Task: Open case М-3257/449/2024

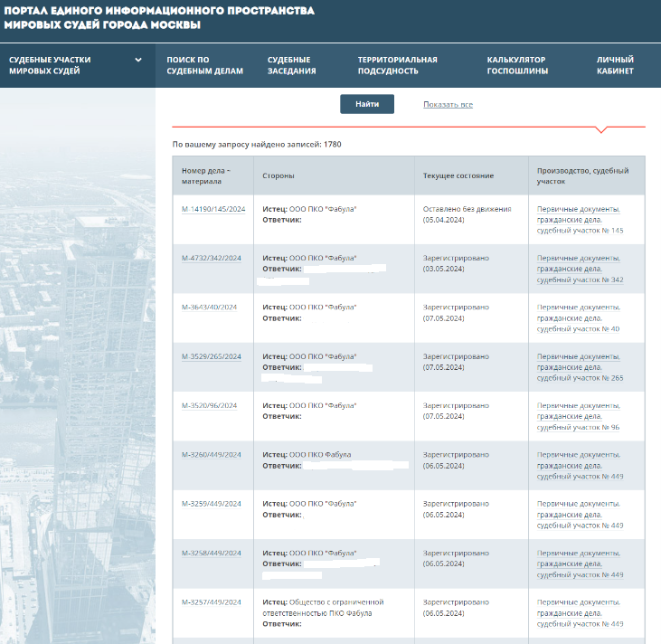Action: (212, 601)
